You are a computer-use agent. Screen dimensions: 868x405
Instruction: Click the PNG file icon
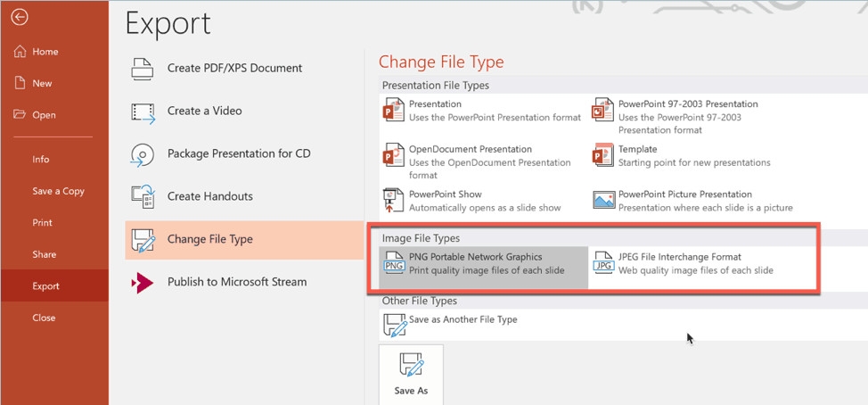tap(394, 262)
